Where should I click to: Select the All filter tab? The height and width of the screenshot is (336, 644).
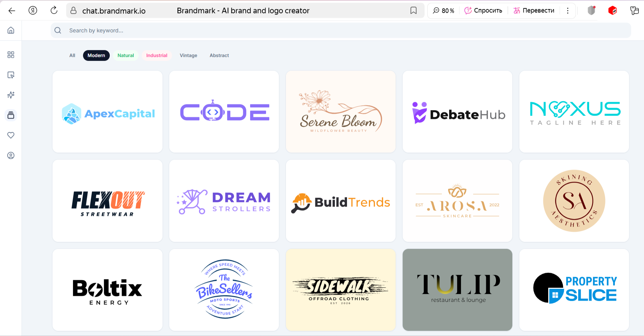(72, 55)
